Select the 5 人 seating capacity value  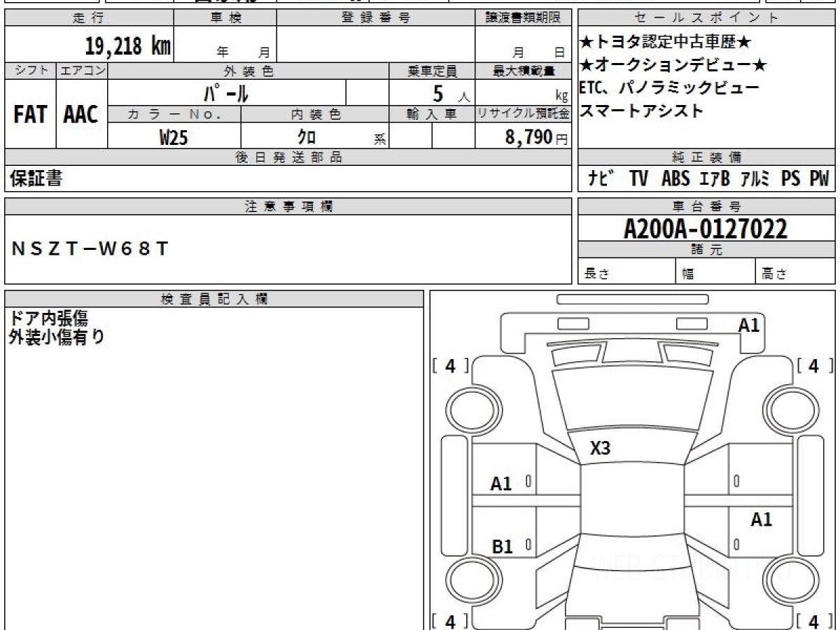(450, 92)
